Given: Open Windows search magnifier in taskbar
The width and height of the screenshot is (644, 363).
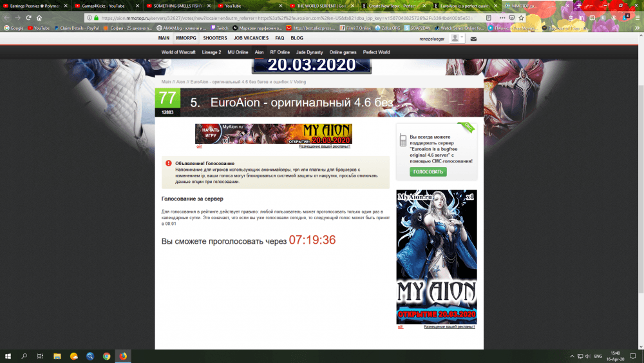Looking at the screenshot, I should [x=24, y=356].
